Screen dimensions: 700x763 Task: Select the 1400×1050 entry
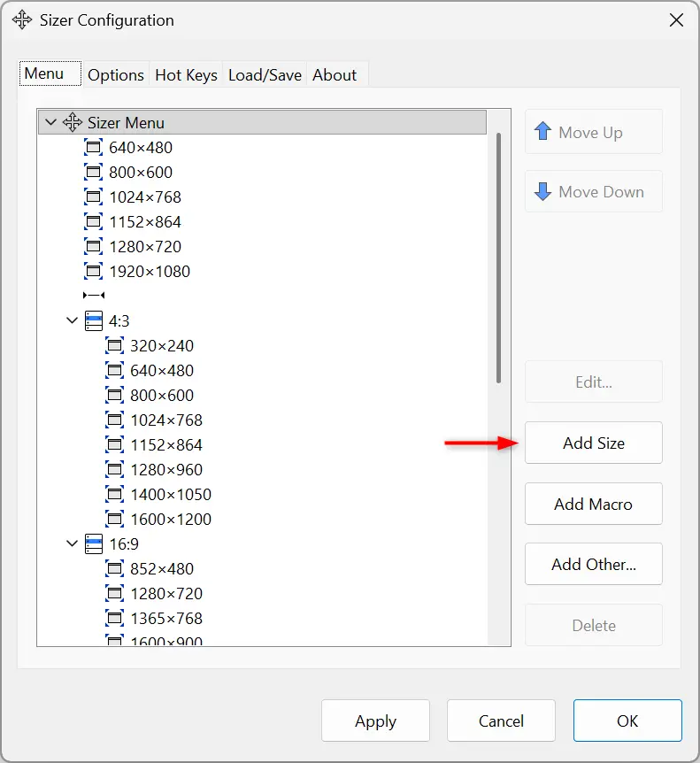(x=171, y=495)
